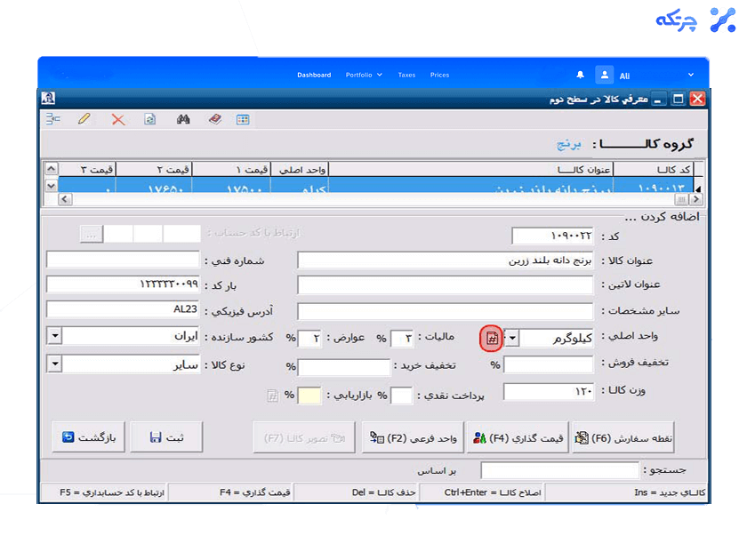
Task: Click the آدرس فیزیکی field containing AL23
Action: [123, 309]
